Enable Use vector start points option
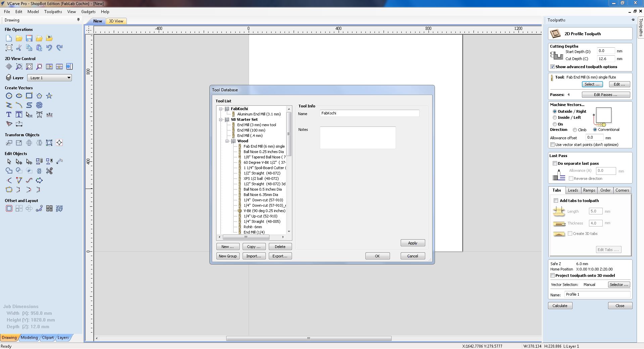 tap(552, 145)
